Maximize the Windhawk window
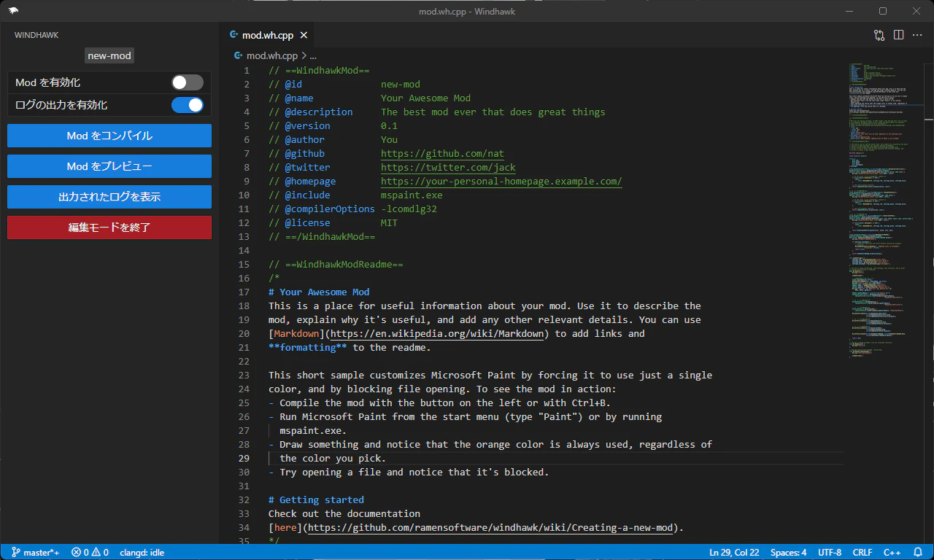Viewport: 934px width, 560px height. pyautogui.click(x=883, y=11)
